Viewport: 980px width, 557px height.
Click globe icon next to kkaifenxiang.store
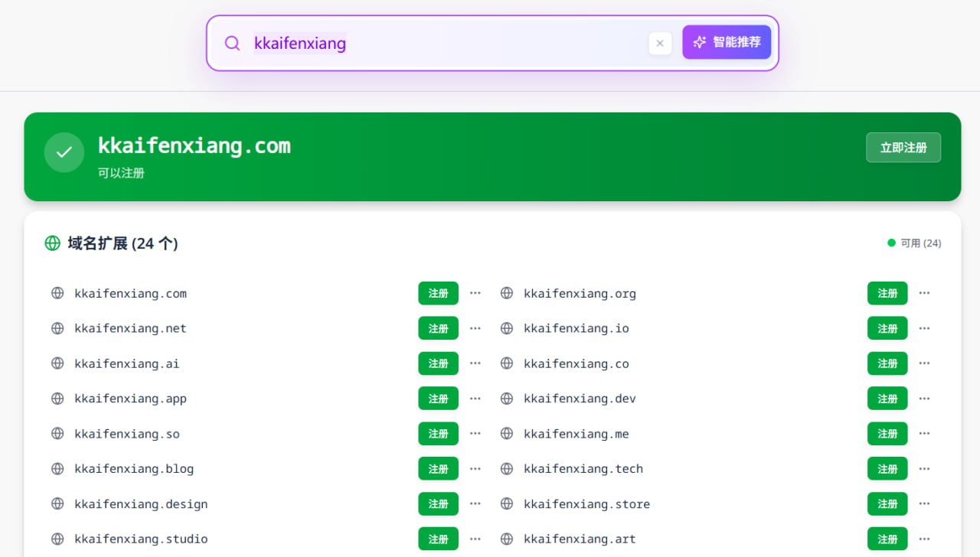tap(507, 504)
